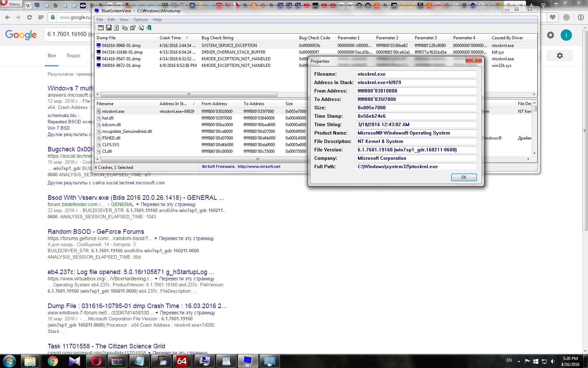The height and width of the screenshot is (368, 588).
Task: Select ntoskrnl.exe row in lower pane
Action: click(201, 111)
